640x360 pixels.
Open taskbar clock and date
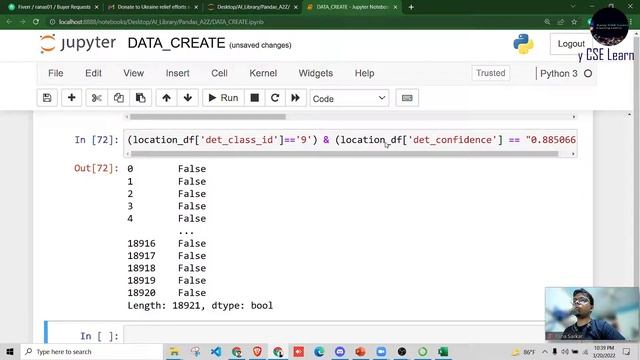604,351
